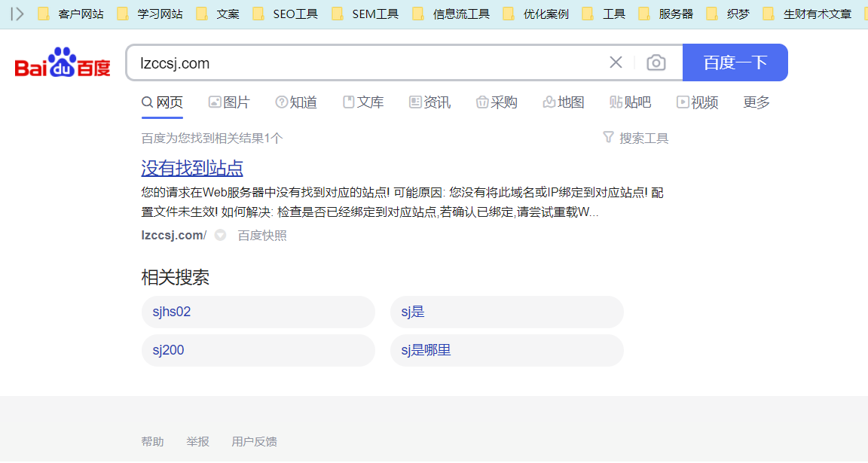The height and width of the screenshot is (463, 868).
Task: Open the 采购 purchasing search
Action: (496, 102)
